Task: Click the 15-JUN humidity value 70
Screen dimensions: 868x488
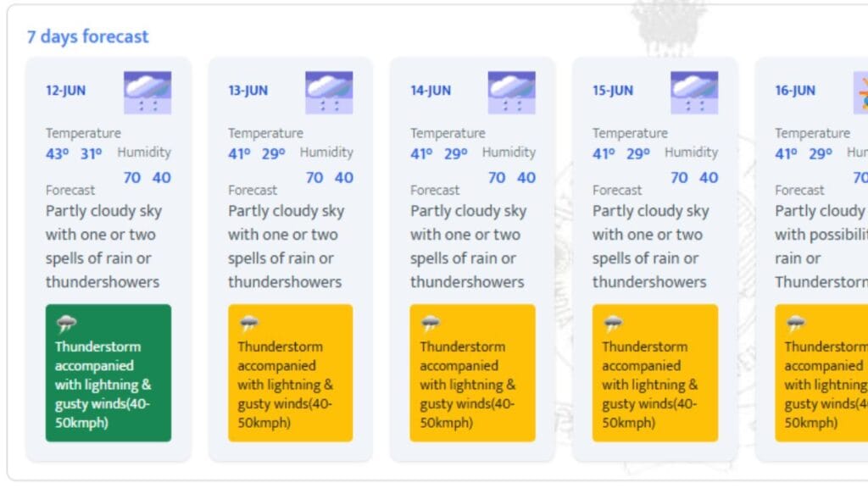Action: [679, 178]
